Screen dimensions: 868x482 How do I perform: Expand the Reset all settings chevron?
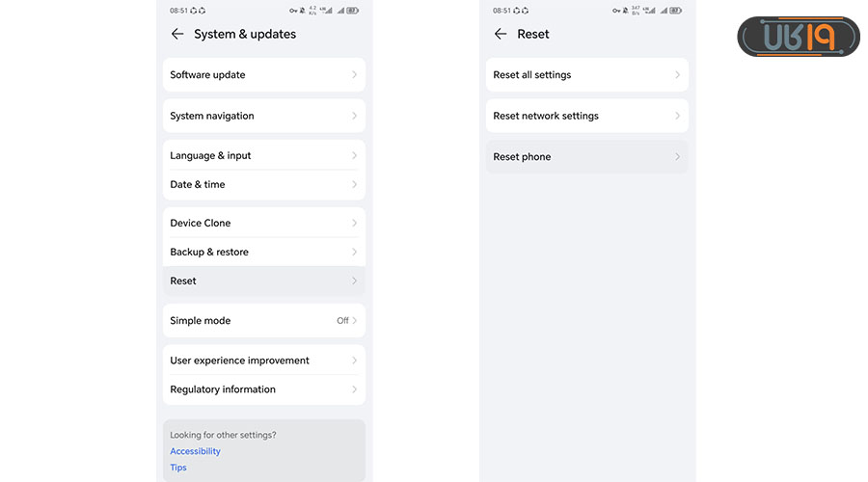click(x=677, y=75)
